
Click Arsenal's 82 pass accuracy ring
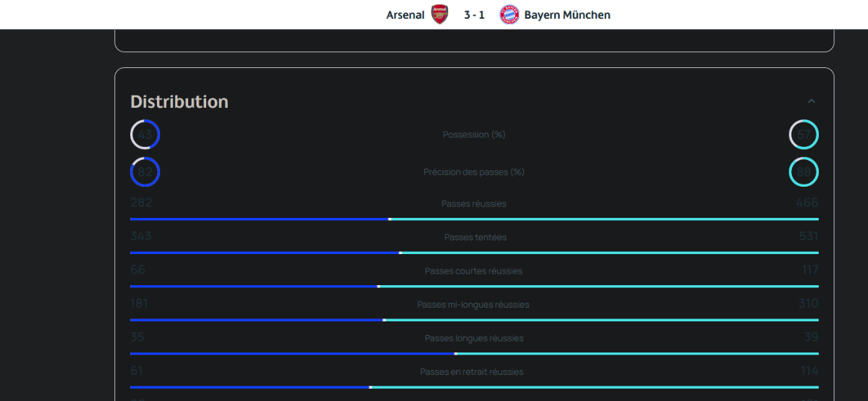145,172
